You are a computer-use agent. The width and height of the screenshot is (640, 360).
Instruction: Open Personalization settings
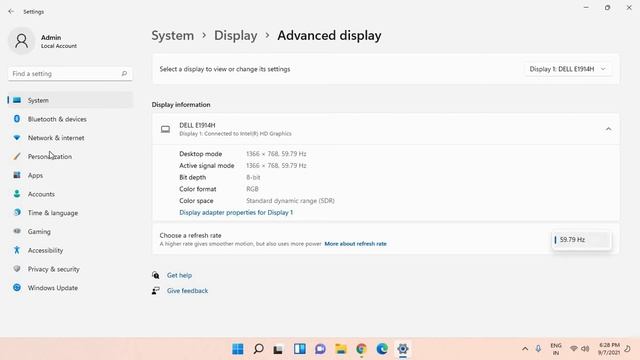[70, 156]
